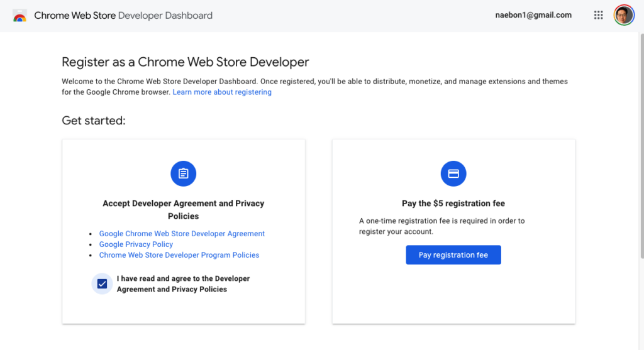Click the 'I have read and agree' label text
Image resolution: width=644 pixels, height=350 pixels.
click(x=182, y=284)
